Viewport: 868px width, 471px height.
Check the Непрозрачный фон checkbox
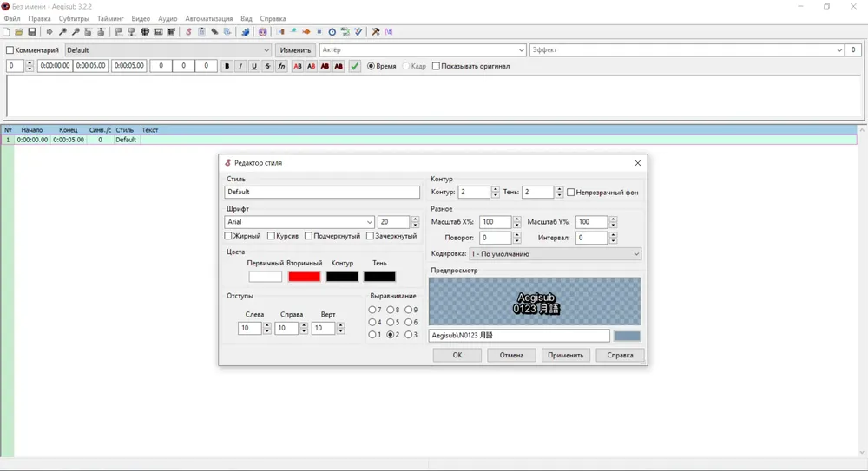point(571,192)
